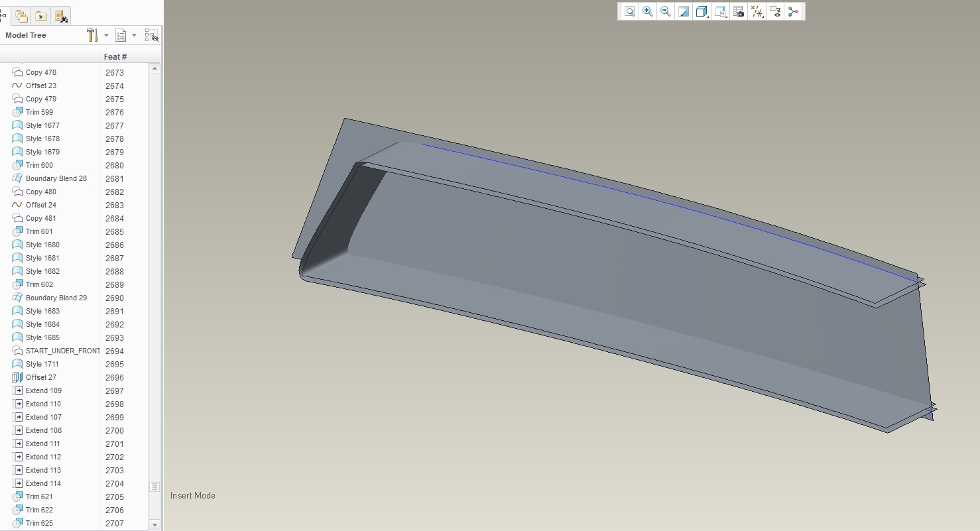Switch to the Model Tree navigator tab
Screen dimensions: 980x531
click(3, 16)
